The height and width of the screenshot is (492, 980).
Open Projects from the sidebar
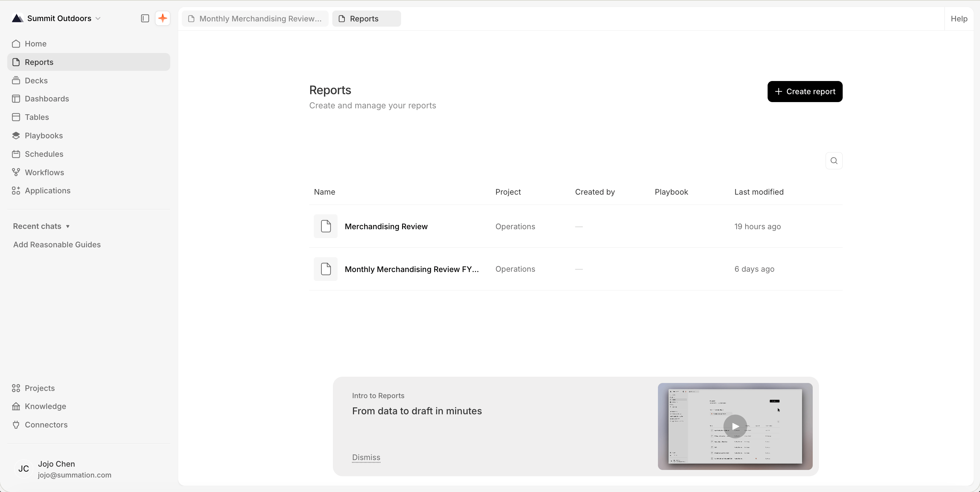click(x=89, y=388)
